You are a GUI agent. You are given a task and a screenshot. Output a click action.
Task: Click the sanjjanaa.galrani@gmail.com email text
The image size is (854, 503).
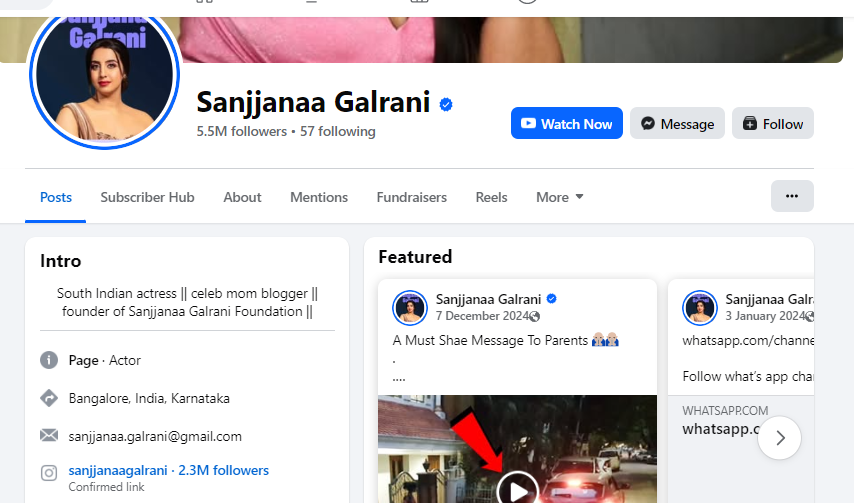pos(155,437)
